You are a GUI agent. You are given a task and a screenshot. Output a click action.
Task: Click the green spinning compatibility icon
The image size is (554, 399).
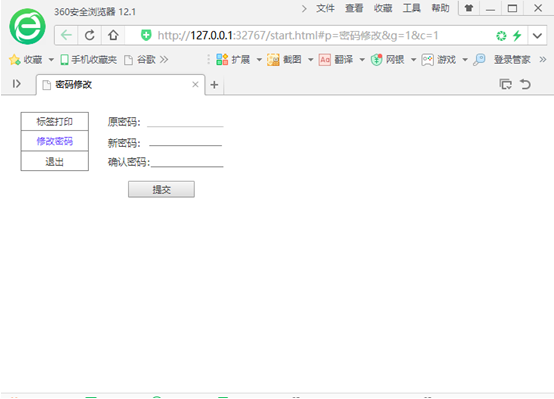[501, 36]
